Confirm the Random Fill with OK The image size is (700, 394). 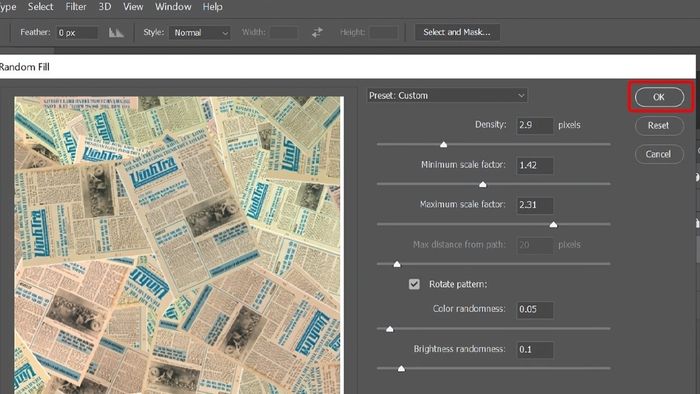tap(659, 97)
